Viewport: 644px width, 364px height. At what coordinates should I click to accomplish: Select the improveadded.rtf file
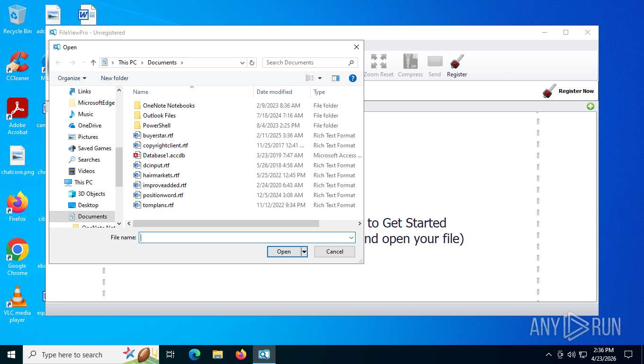tap(164, 185)
